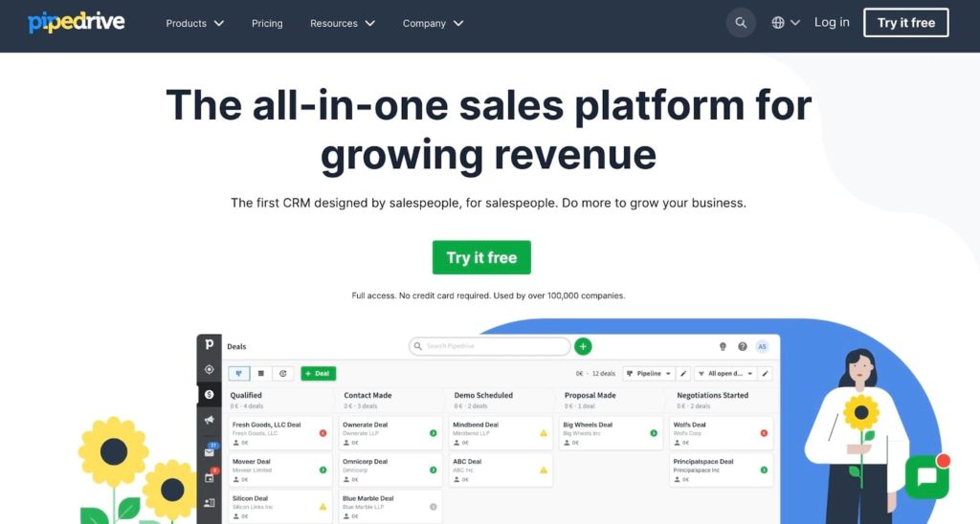The image size is (980, 524).
Task: Open the Moveer Deal card
Action: [280, 469]
